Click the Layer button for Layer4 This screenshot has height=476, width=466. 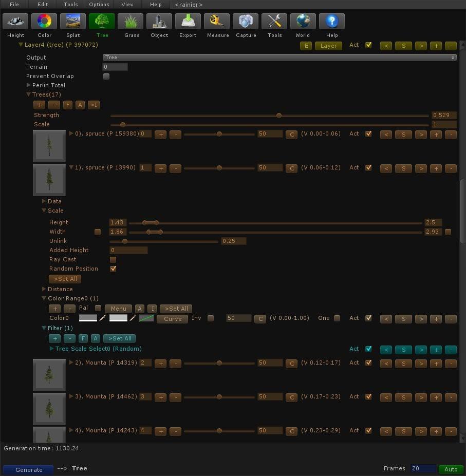(328, 46)
